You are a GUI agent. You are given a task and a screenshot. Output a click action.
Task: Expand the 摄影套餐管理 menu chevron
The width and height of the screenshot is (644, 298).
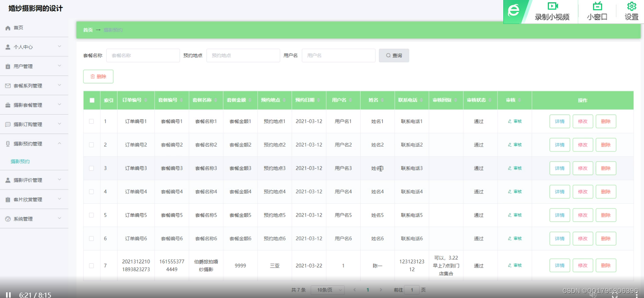(59, 105)
